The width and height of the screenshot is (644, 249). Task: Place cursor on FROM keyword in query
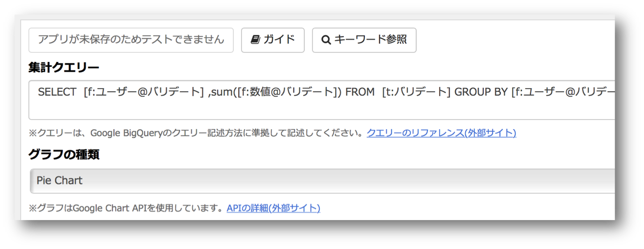click(360, 92)
